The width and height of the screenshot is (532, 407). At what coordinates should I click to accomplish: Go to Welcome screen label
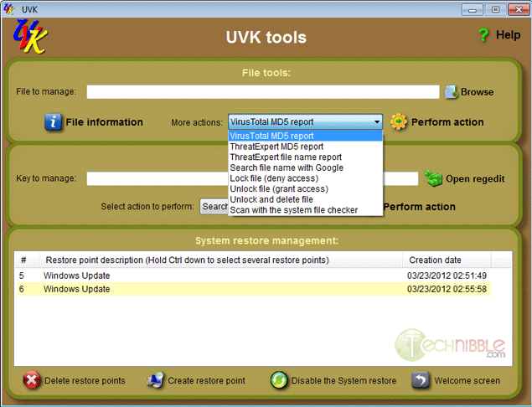467,380
